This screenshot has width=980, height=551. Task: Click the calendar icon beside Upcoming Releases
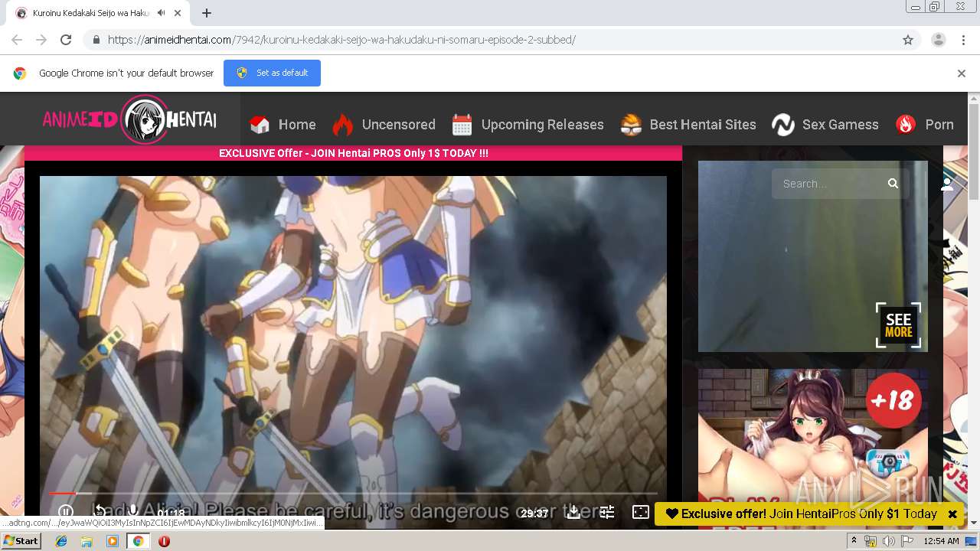click(x=462, y=125)
